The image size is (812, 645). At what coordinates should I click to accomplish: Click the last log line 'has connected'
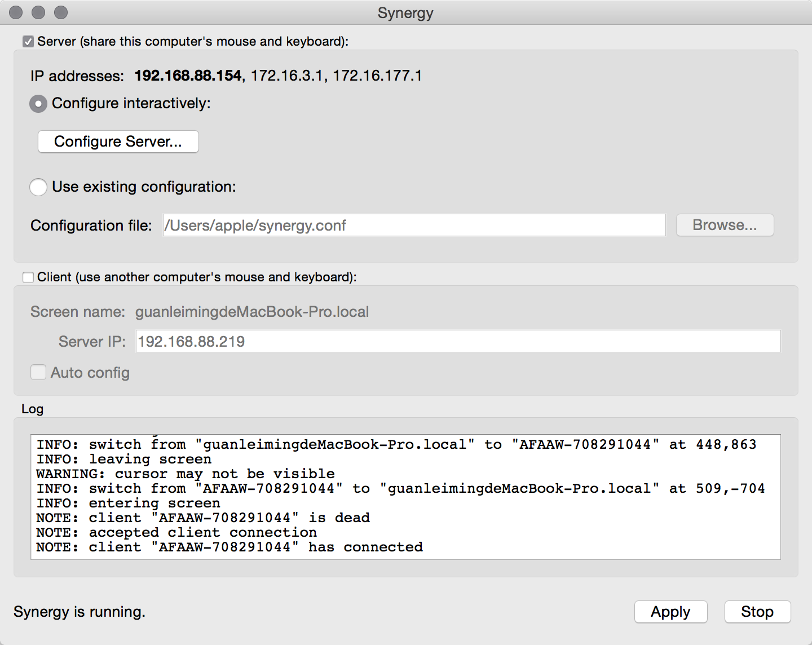point(230,547)
